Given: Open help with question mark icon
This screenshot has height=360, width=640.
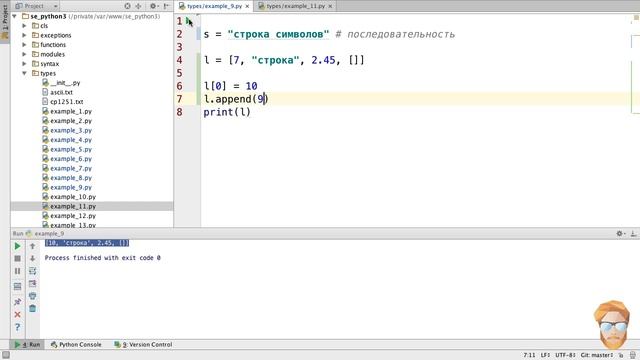Looking at the screenshot, I should tap(17, 327).
